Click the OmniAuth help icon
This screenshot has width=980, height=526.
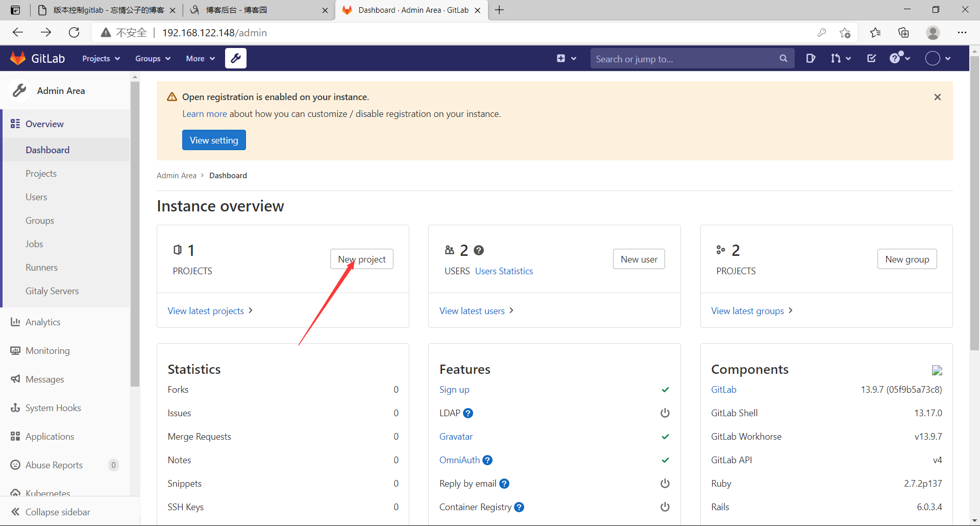point(487,460)
